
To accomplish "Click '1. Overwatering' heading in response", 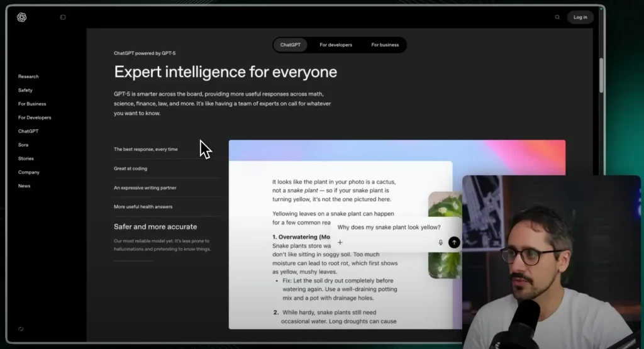I will [x=301, y=237].
